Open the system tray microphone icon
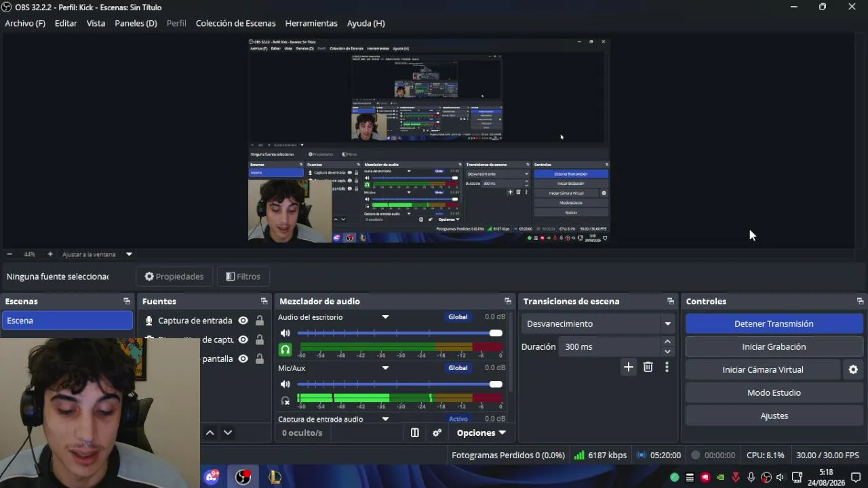The width and height of the screenshot is (868, 488). click(x=751, y=477)
